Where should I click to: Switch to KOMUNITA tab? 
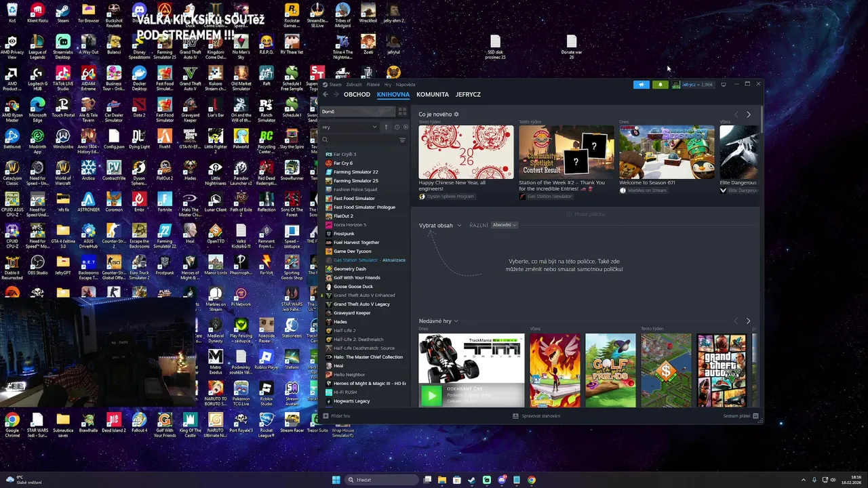(433, 95)
